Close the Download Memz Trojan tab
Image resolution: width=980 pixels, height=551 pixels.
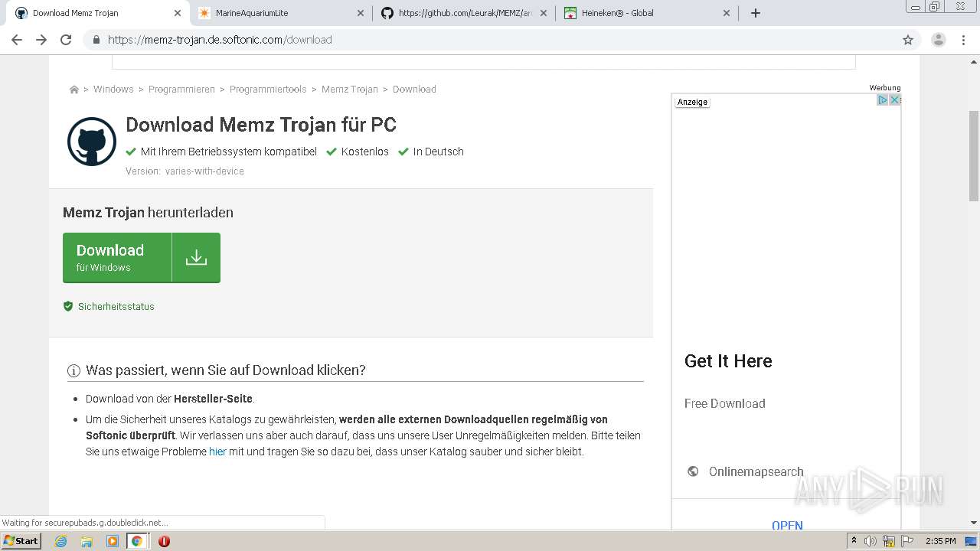pyautogui.click(x=178, y=13)
